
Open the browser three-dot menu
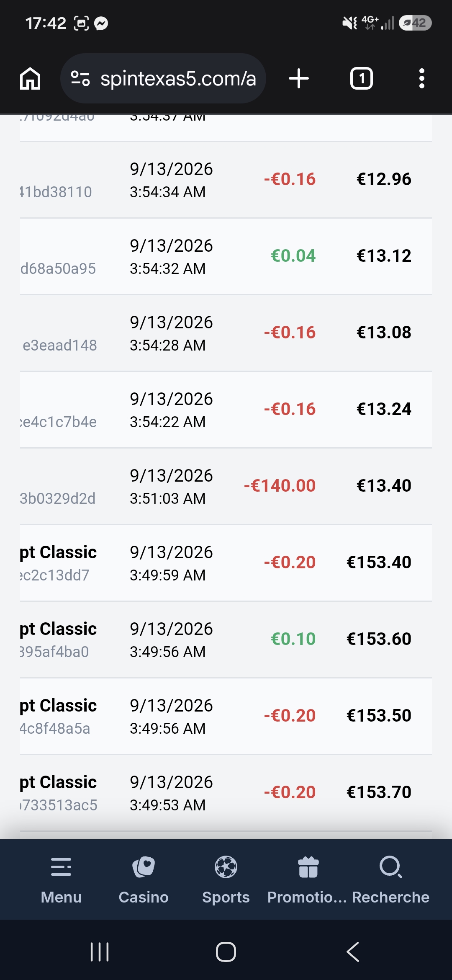pyautogui.click(x=422, y=78)
